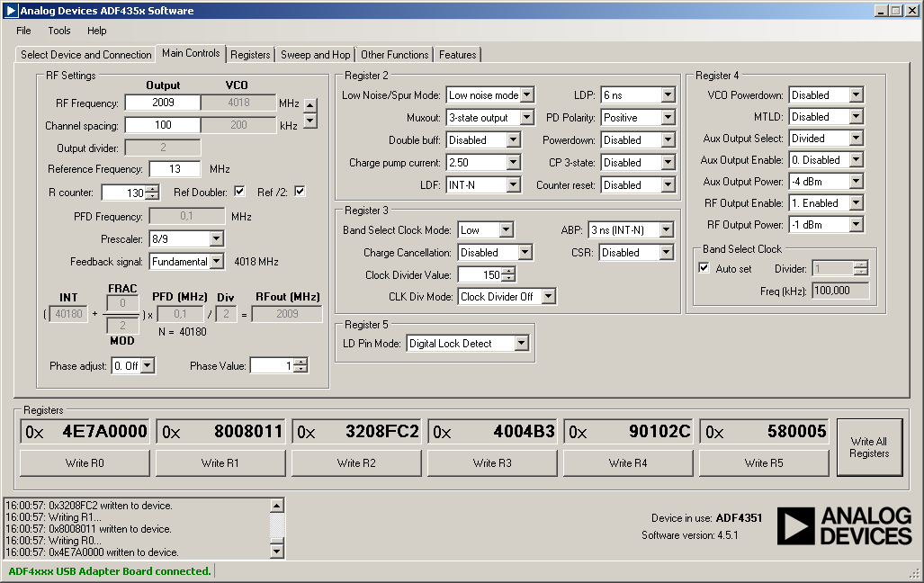The image size is (924, 583).
Task: Open the Tools menu
Action: tap(58, 31)
